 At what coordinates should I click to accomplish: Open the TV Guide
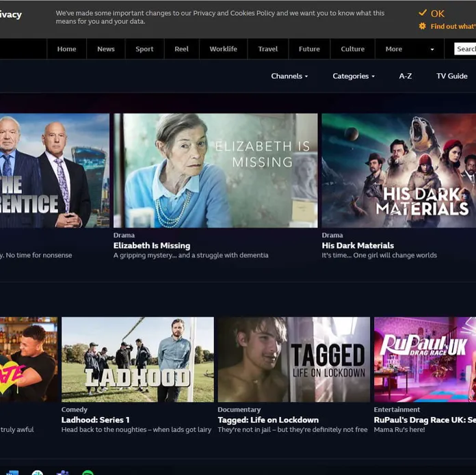point(451,76)
